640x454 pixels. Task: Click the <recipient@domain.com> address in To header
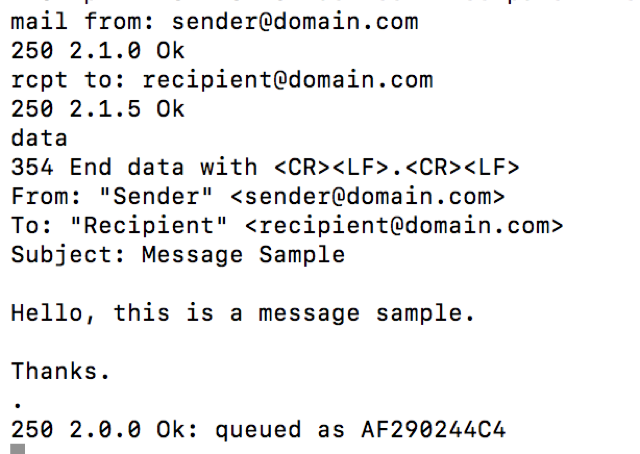pos(404,226)
